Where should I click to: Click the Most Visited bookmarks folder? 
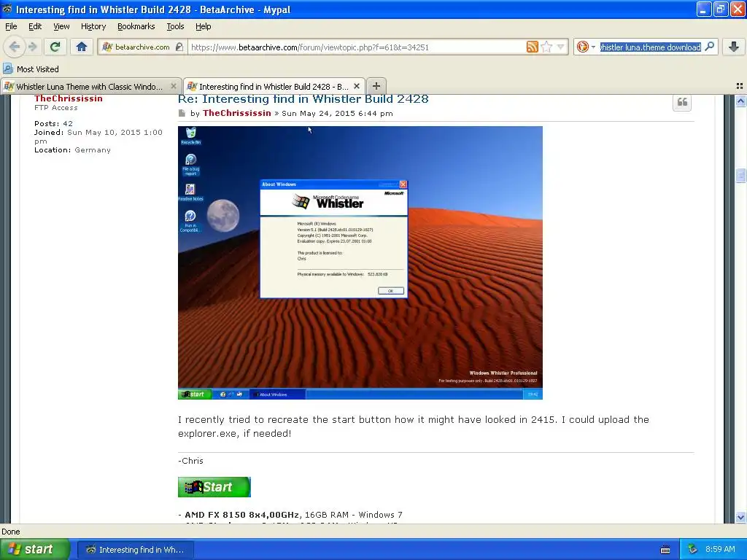(x=31, y=69)
